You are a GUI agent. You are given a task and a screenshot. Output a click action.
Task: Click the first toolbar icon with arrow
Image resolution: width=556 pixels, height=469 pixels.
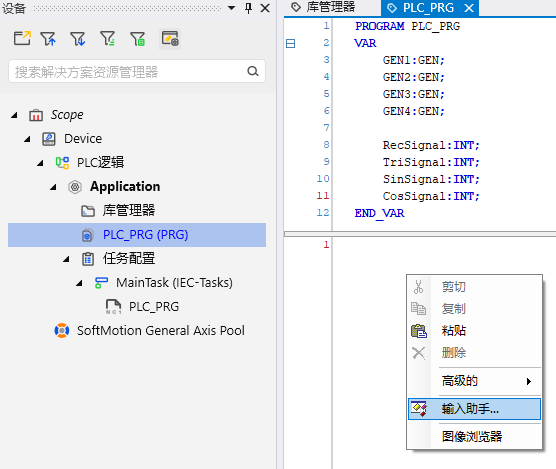click(22, 38)
